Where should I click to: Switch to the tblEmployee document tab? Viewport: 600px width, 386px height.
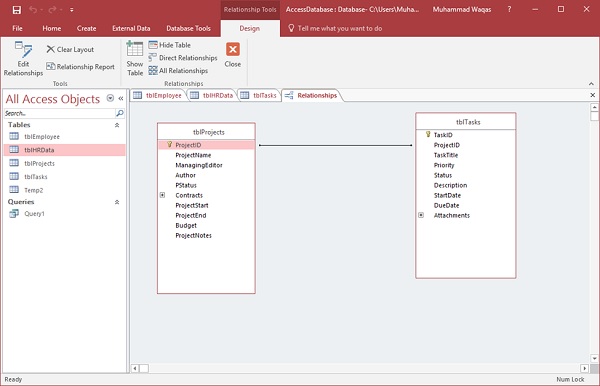pos(158,95)
